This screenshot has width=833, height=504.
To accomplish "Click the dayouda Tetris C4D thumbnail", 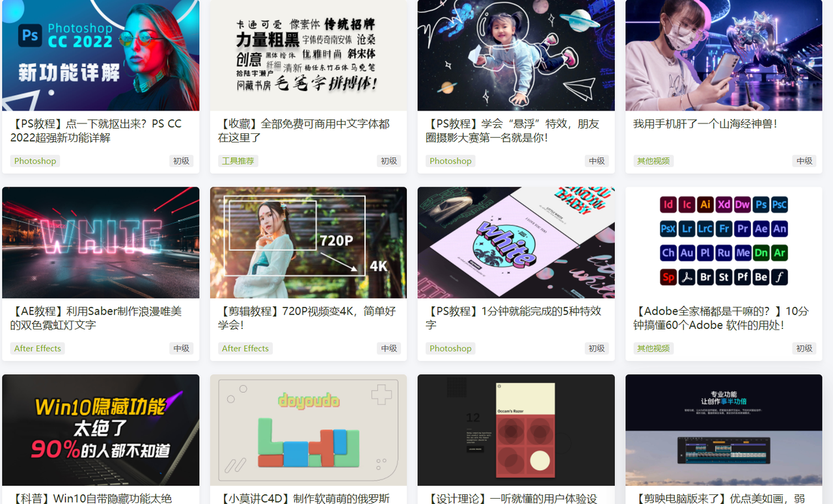I will (308, 430).
